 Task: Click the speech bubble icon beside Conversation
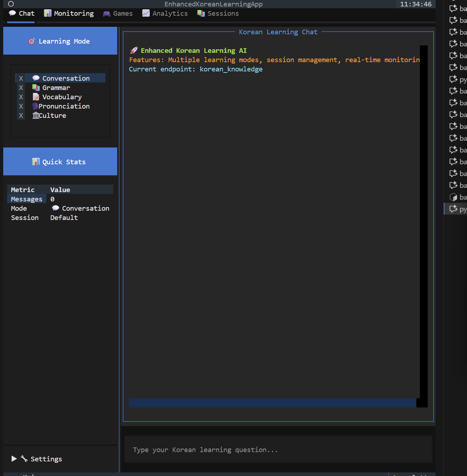click(x=36, y=78)
